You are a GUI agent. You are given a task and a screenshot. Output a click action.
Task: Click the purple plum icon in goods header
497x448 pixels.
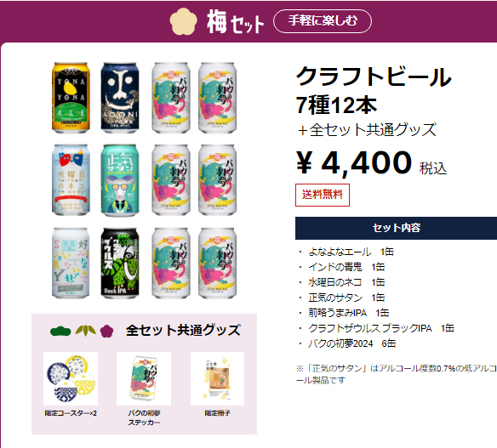click(107, 332)
